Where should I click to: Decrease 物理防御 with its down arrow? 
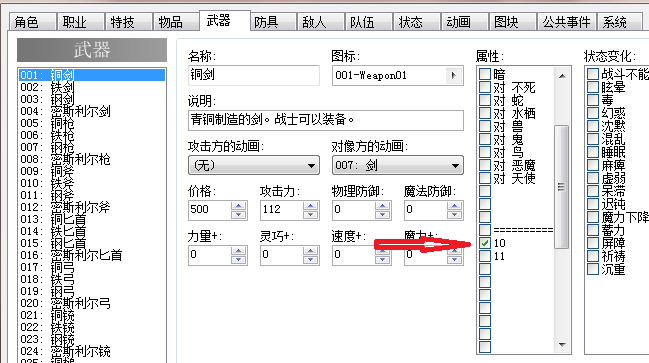[x=383, y=214]
